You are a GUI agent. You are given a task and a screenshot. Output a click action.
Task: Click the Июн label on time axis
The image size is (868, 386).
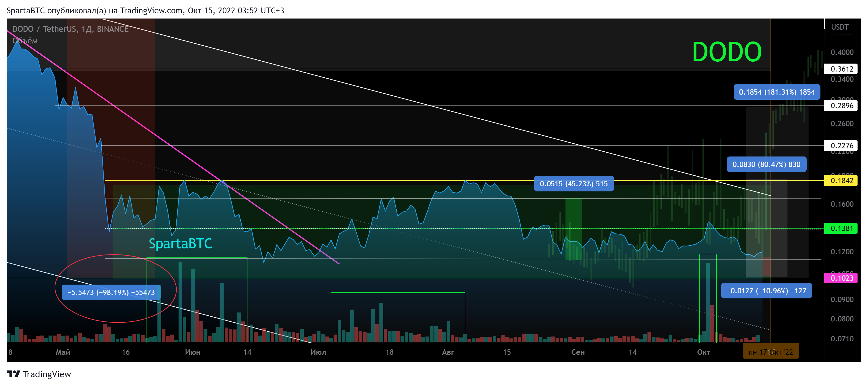[x=193, y=352]
